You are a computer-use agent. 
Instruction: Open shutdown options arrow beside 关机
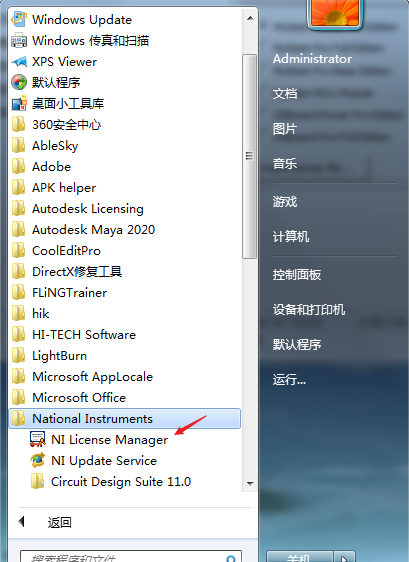pos(344,557)
